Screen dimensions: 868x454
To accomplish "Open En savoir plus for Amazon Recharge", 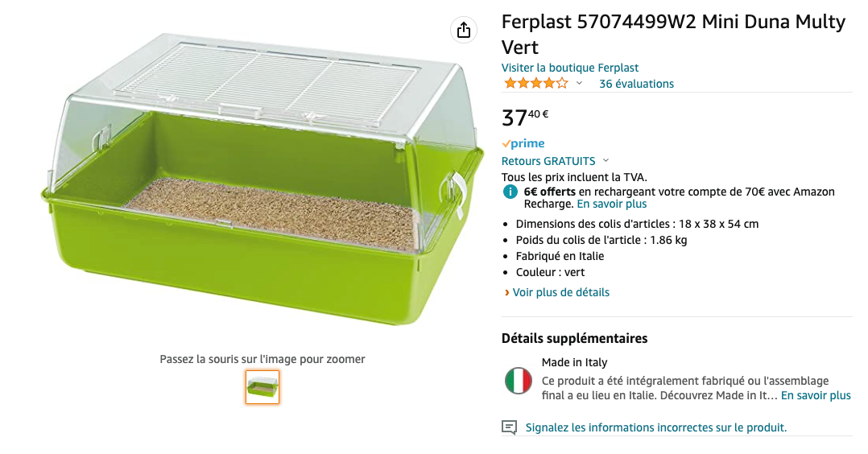I will (611, 204).
